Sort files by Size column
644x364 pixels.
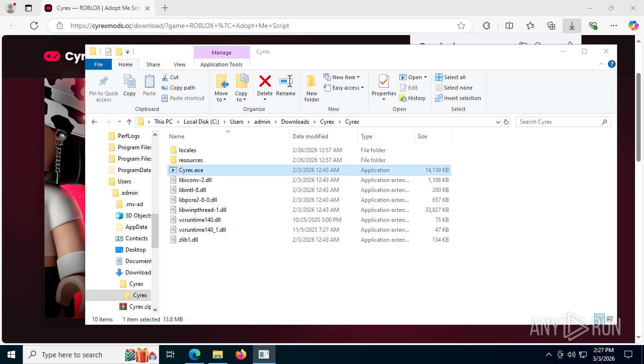(433, 136)
